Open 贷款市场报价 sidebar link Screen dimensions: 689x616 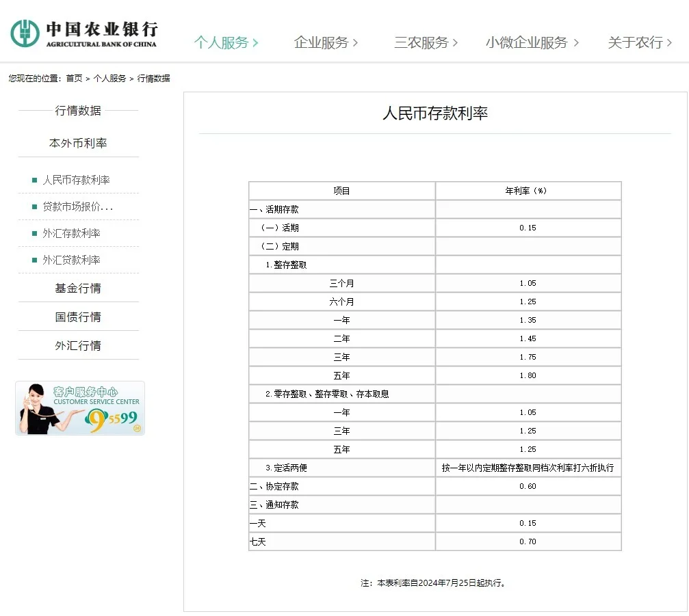[x=77, y=206]
